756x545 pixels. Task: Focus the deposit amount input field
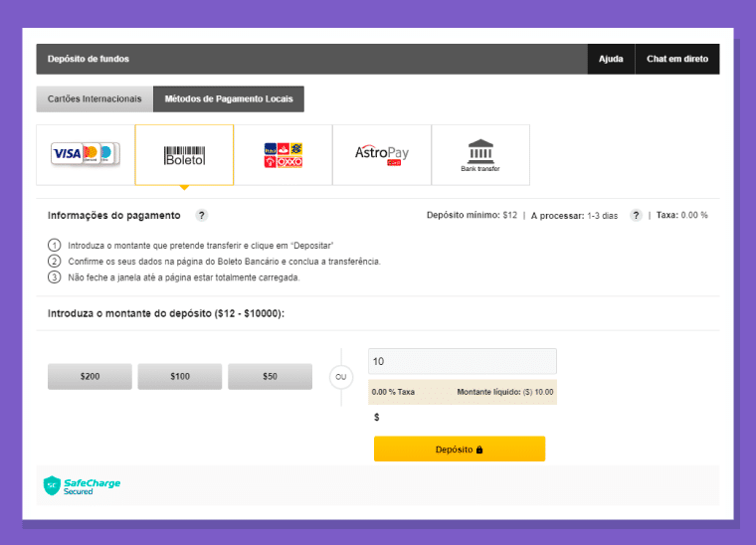point(463,361)
